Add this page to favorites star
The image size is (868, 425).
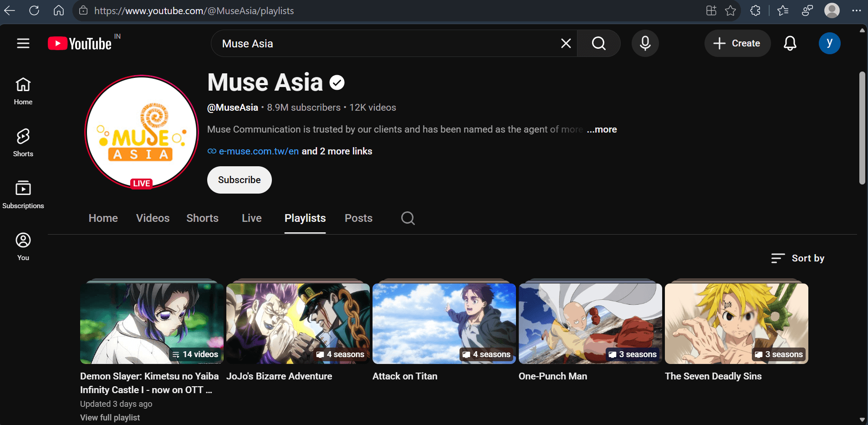coord(730,10)
